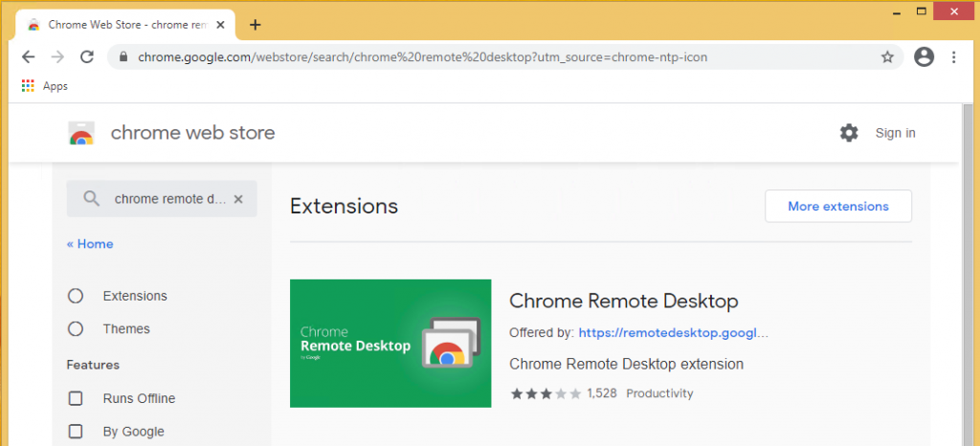The image size is (980, 446).
Task: Bookmark this page with the star icon
Action: pyautogui.click(x=887, y=57)
